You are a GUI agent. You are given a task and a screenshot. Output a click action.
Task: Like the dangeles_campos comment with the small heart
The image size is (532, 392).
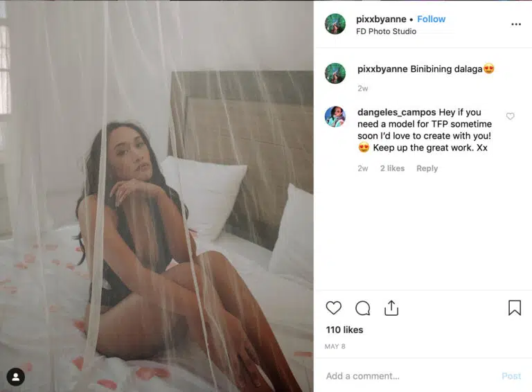(x=511, y=116)
